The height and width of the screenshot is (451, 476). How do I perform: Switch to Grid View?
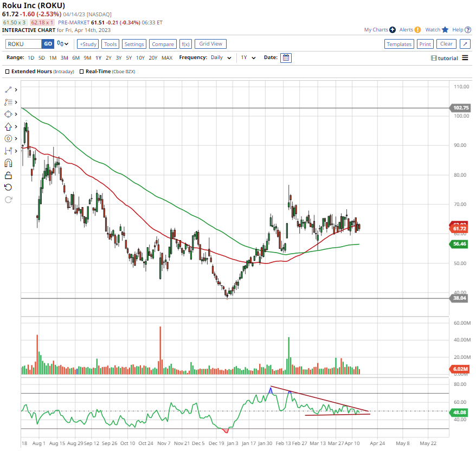210,44
